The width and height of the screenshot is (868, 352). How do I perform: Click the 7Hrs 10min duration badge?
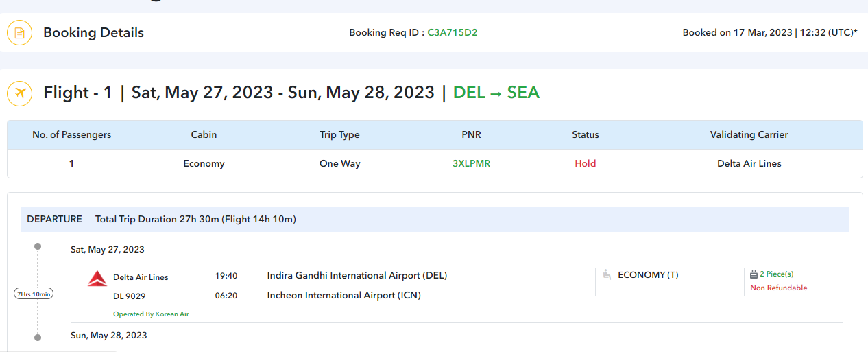[34, 294]
